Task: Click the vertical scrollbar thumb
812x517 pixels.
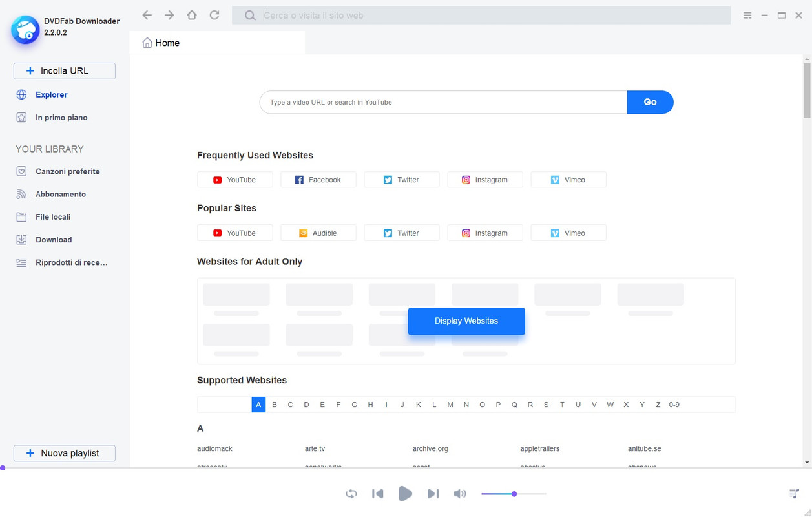Action: 807,90
